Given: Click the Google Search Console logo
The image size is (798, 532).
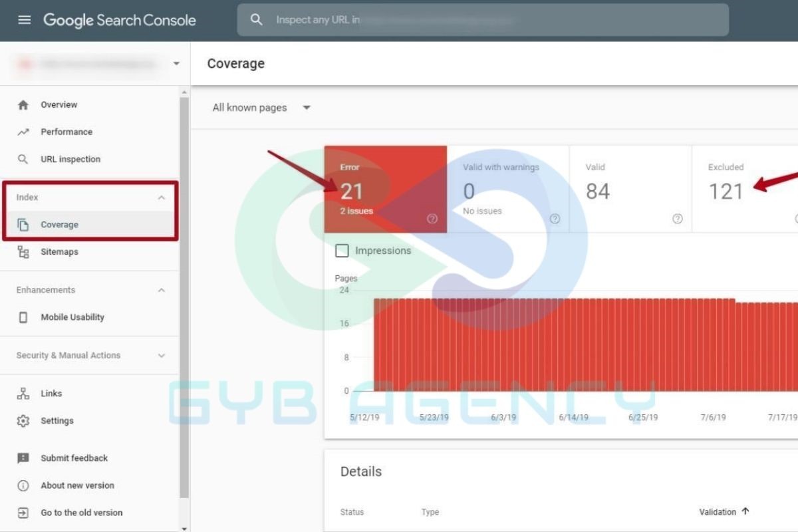Looking at the screenshot, I should (x=120, y=20).
